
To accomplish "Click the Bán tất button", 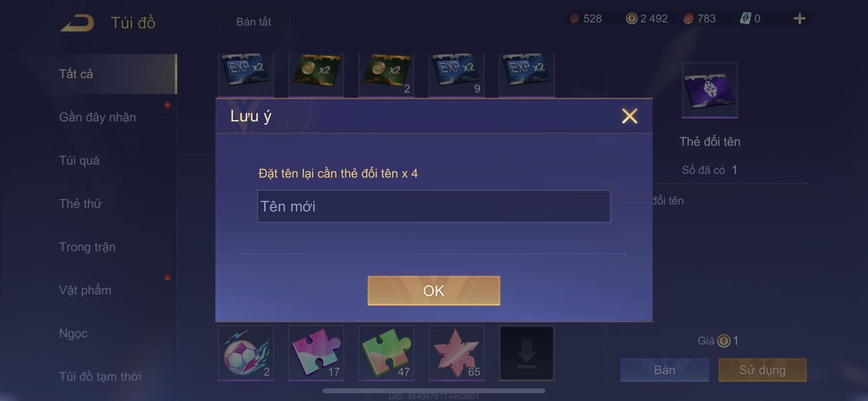I will (254, 22).
